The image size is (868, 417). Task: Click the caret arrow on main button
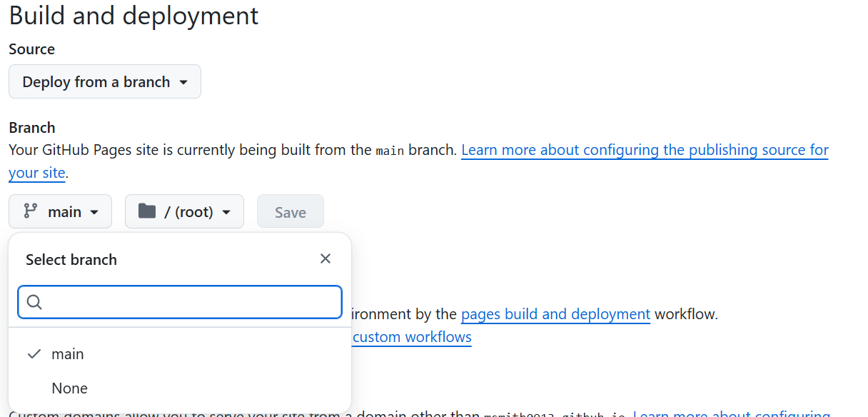(95, 212)
